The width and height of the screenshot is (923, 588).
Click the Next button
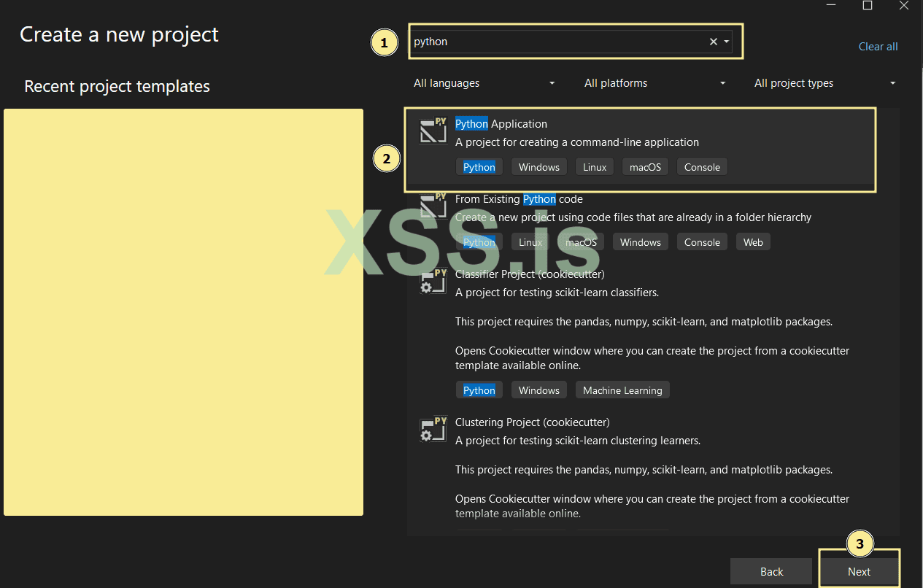(x=859, y=572)
